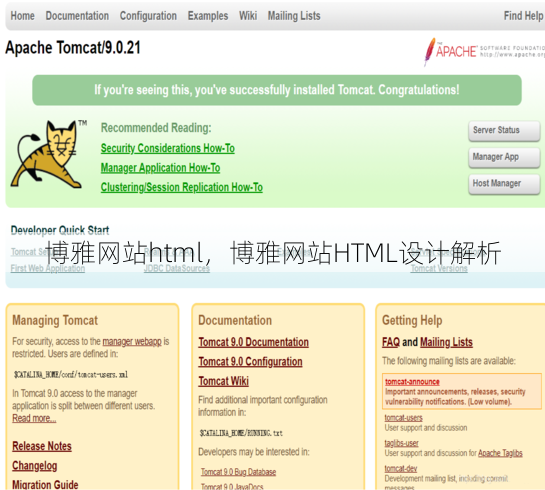
Task: Open the tomcat-announce mailing list link
Action: [412, 382]
